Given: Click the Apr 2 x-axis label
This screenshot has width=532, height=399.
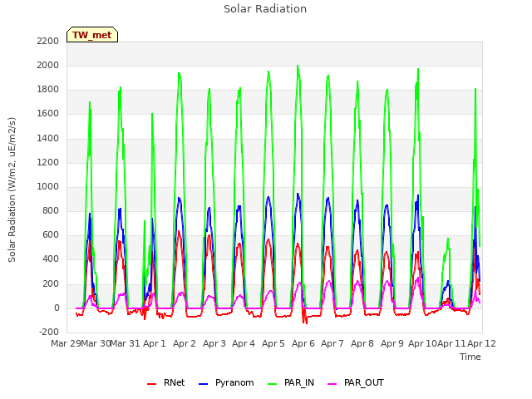Looking at the screenshot, I should click(x=185, y=343).
